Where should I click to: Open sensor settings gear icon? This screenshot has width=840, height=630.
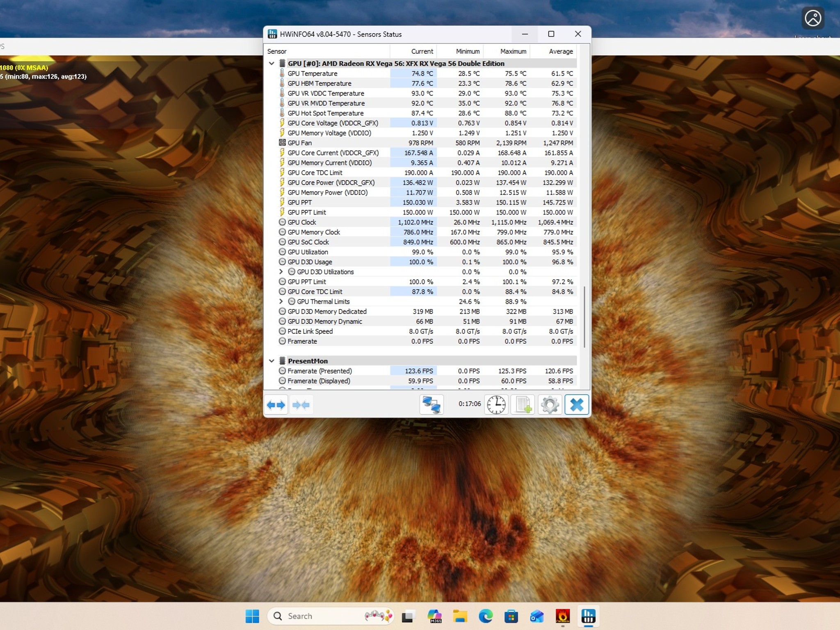coord(550,405)
